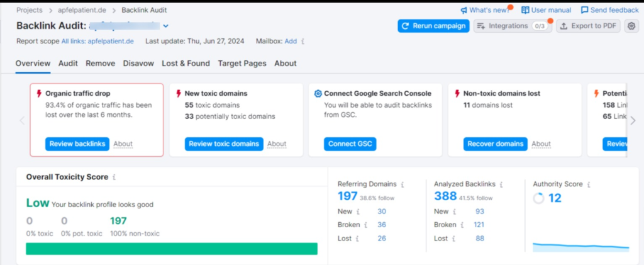
Task: Click the Last update date text
Action: [x=195, y=42]
